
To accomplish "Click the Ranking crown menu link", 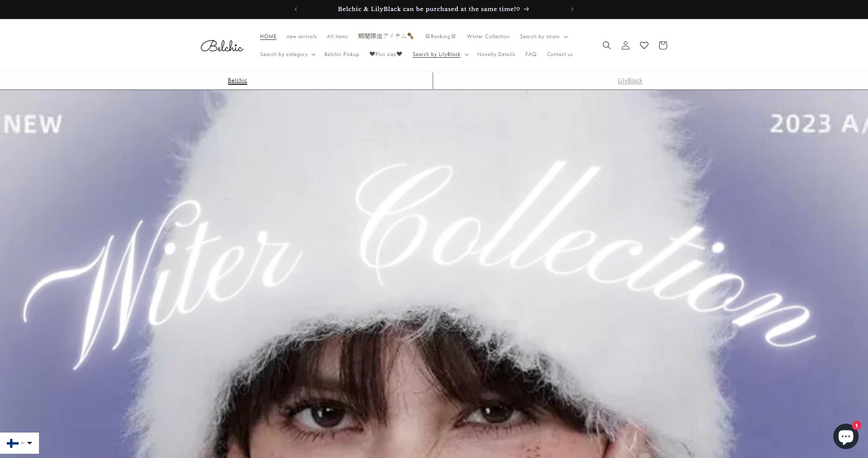I will [x=440, y=36].
